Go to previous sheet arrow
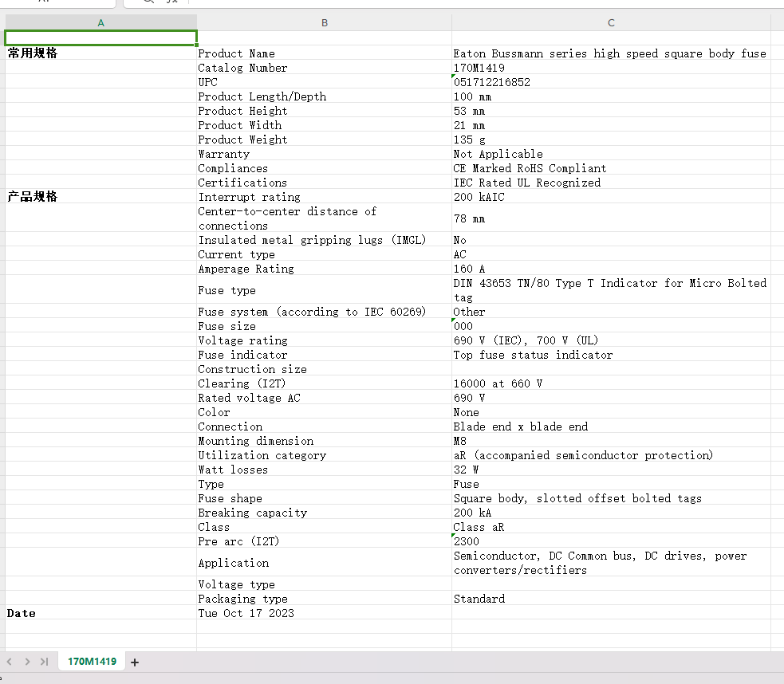 [9, 662]
